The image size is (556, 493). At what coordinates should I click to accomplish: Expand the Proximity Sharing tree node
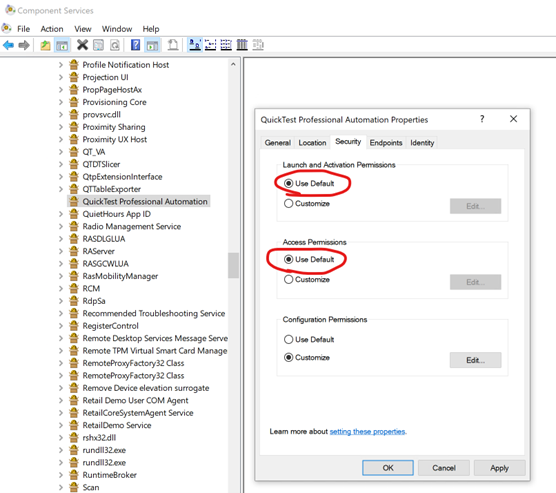[x=61, y=127]
